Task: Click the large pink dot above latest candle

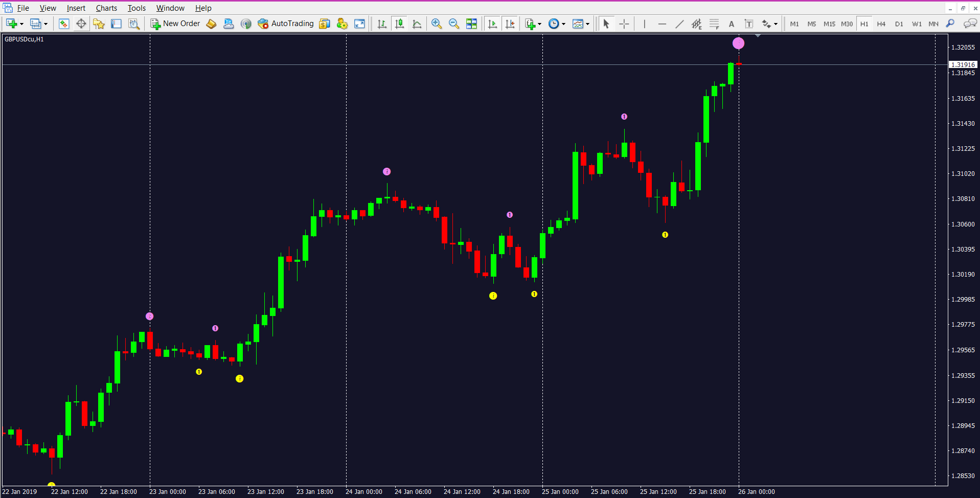Action: pyautogui.click(x=739, y=43)
